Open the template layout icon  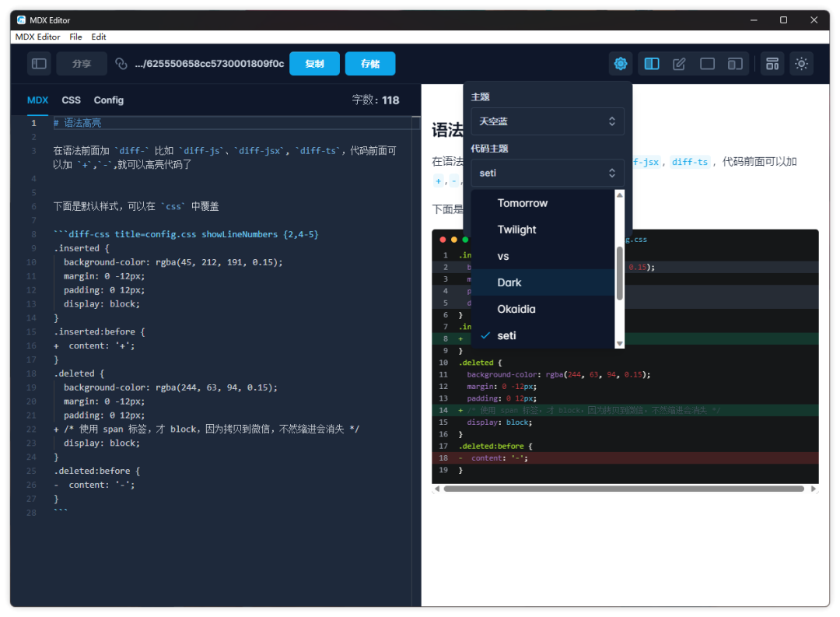772,64
